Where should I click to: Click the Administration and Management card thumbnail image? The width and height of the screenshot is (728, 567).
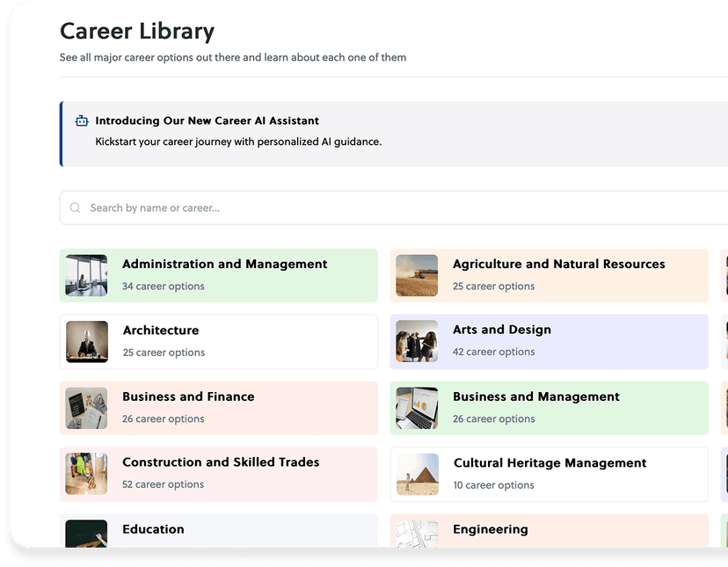[x=85, y=274]
